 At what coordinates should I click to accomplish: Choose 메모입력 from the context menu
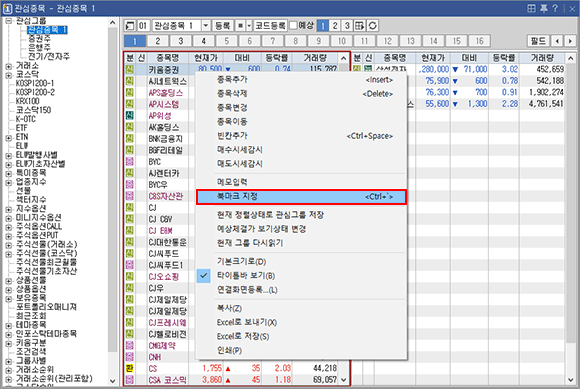point(301,182)
